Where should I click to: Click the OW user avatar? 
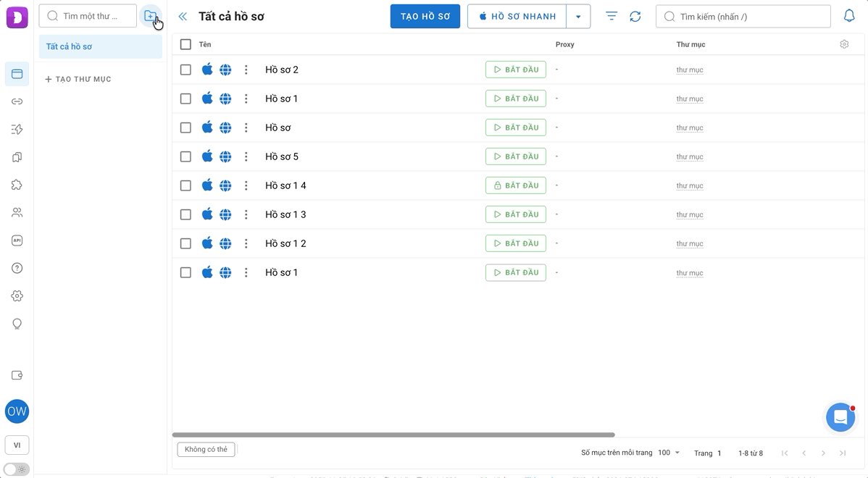click(17, 411)
